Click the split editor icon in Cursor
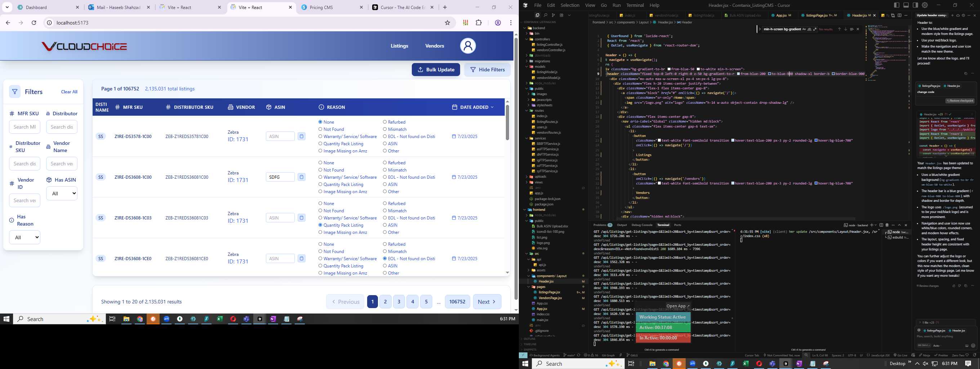The image size is (980, 369). (899, 15)
